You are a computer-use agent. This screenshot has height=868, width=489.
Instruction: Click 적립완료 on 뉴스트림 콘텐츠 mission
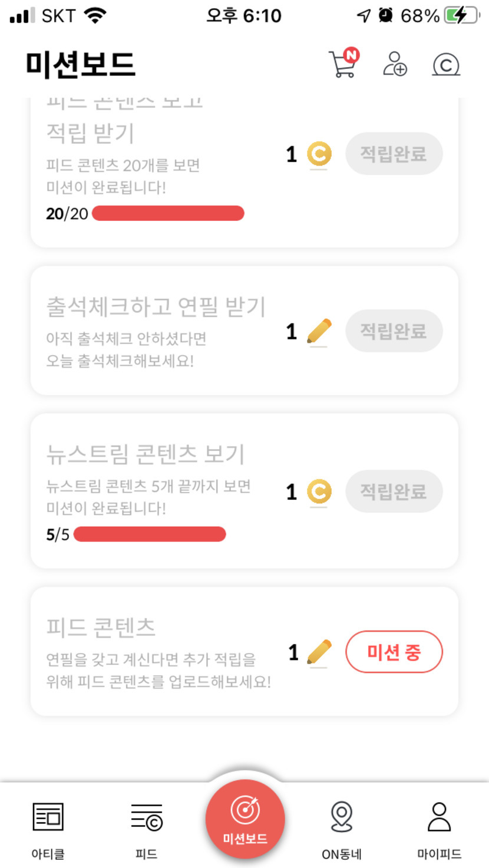(394, 492)
